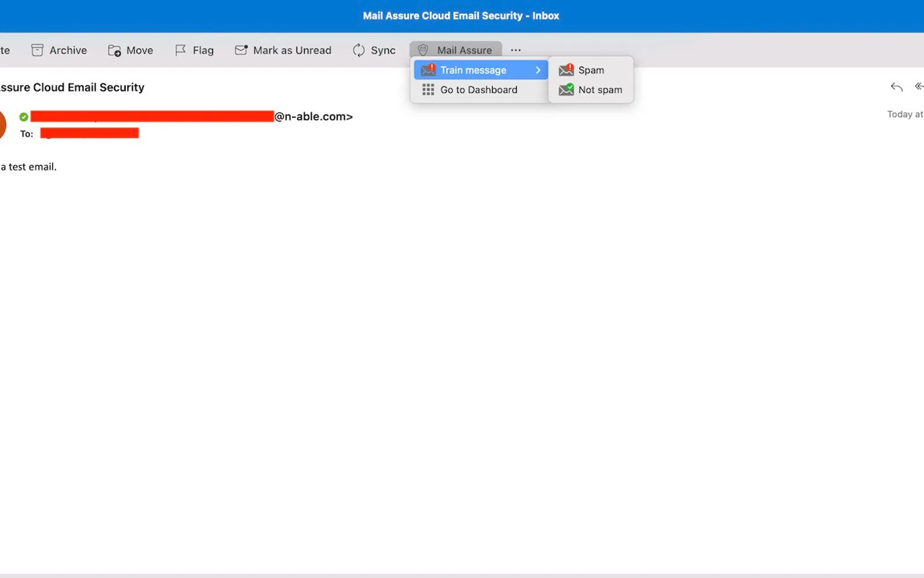The image size is (924, 578).
Task: Click the Sync circular arrows icon
Action: (x=359, y=50)
